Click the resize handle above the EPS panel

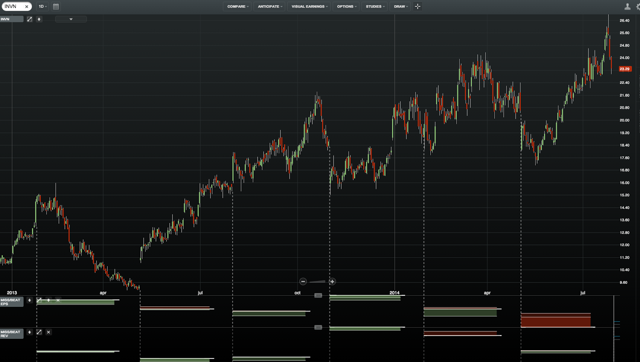(318, 295)
